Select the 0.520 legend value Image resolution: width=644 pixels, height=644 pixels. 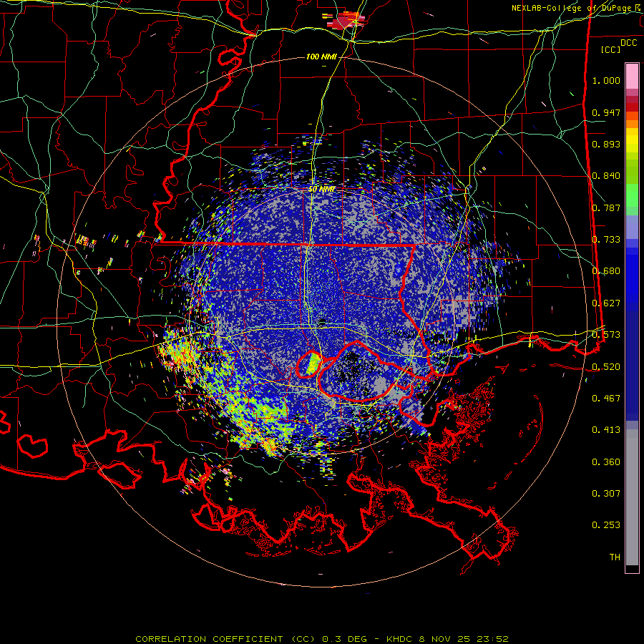coord(606,367)
